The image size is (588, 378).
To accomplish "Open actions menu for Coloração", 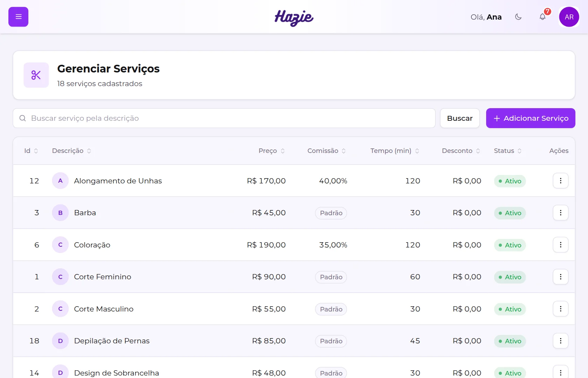I will (561, 245).
